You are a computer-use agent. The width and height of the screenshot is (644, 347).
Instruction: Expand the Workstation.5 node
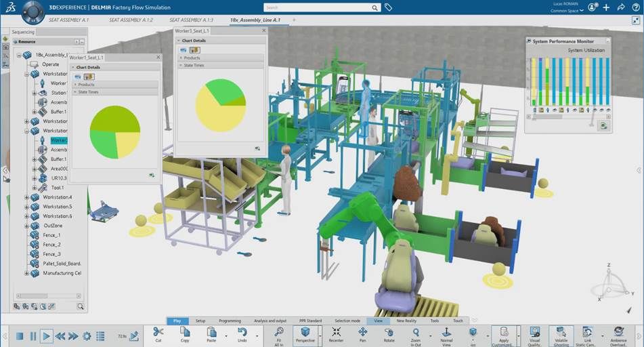tap(26, 207)
